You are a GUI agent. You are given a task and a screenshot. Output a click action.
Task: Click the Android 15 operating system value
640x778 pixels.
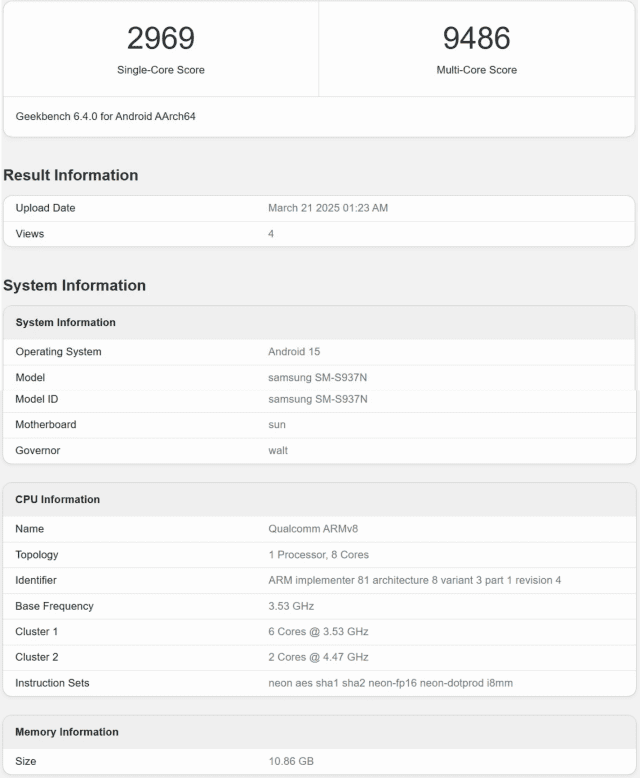tap(294, 352)
